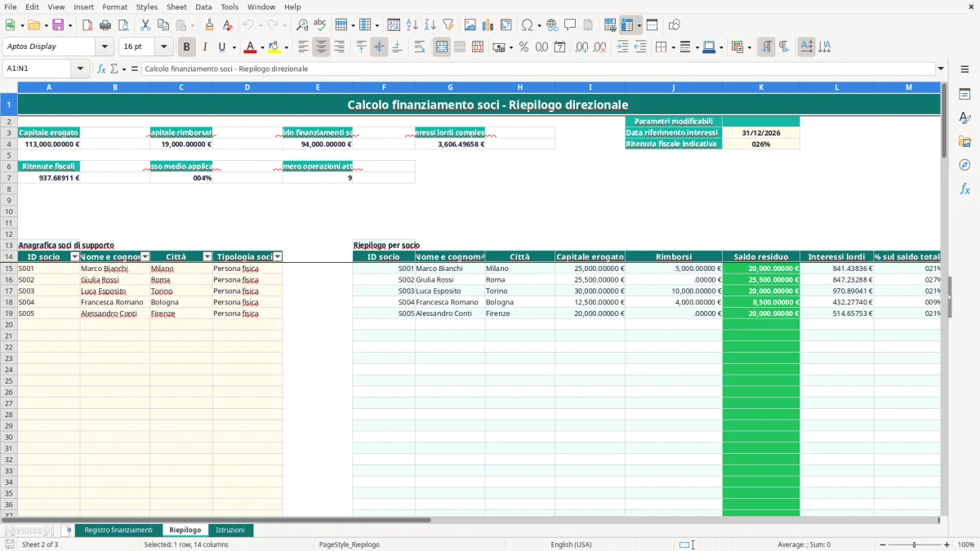Open the Function Wizard button
The width and height of the screenshot is (980, 551).
click(101, 69)
